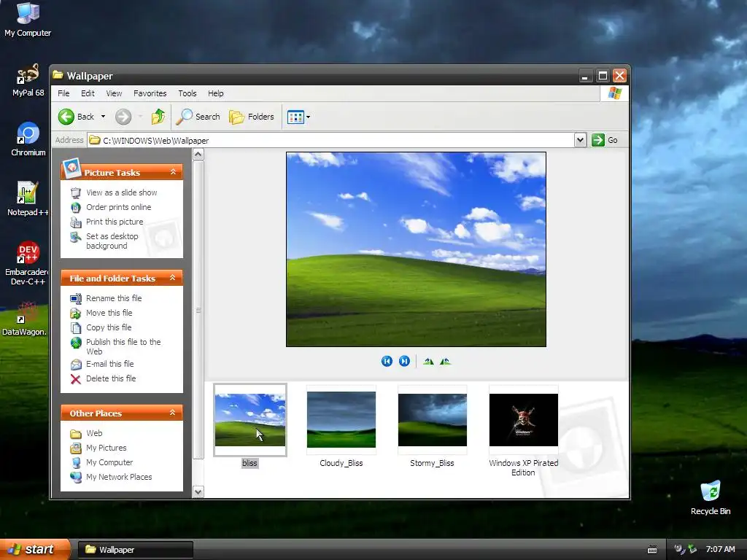Open the Edit menu

tap(88, 93)
